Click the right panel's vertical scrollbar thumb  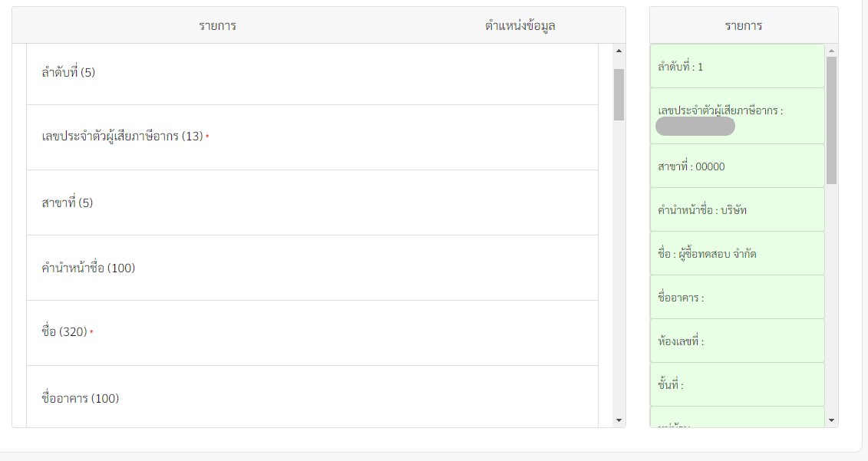click(831, 120)
